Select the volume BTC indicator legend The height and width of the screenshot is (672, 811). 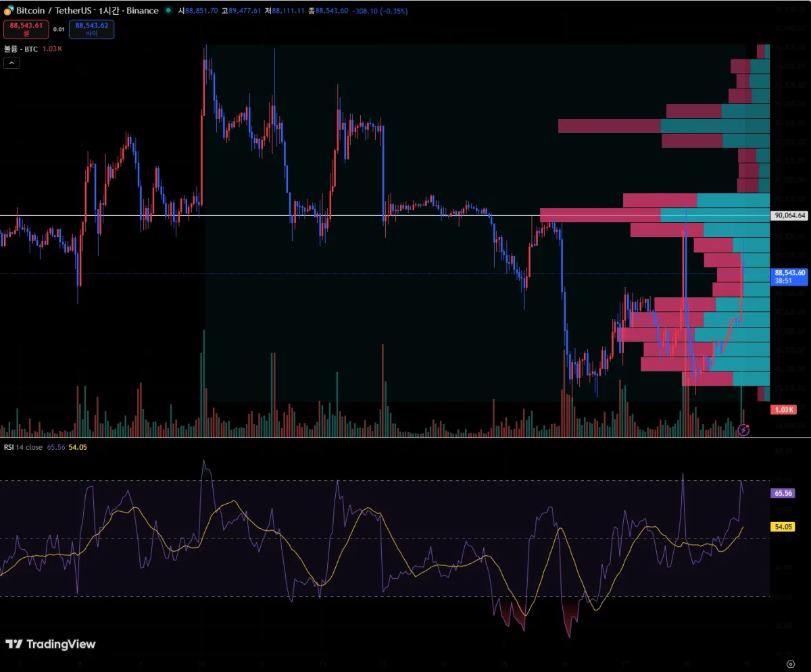21,49
